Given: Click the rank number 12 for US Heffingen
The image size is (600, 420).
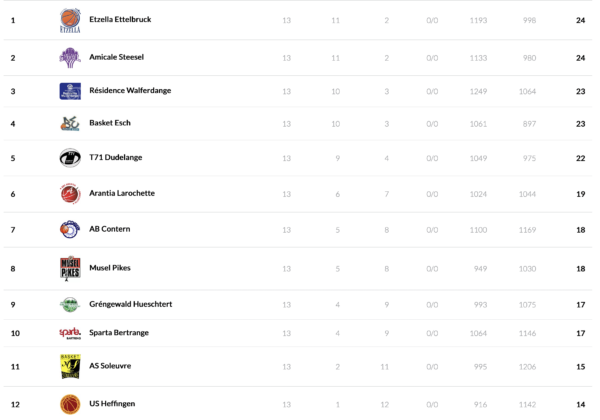Looking at the screenshot, I should tap(15, 404).
